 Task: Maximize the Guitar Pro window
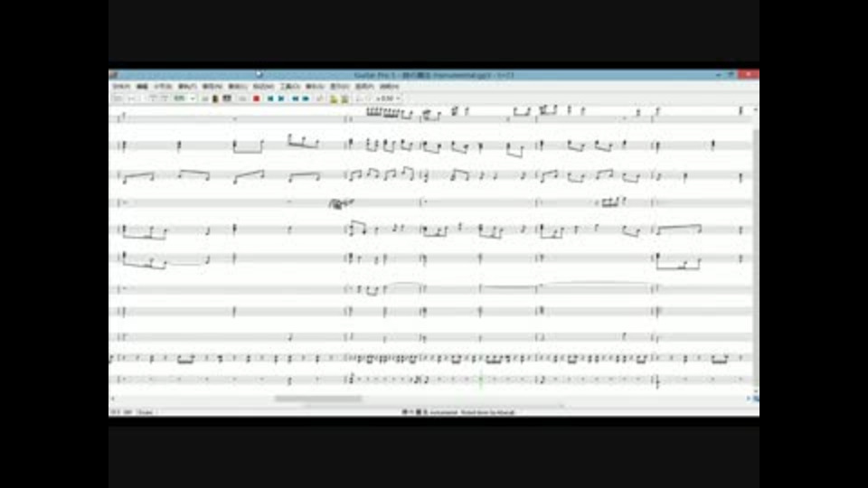(731, 75)
